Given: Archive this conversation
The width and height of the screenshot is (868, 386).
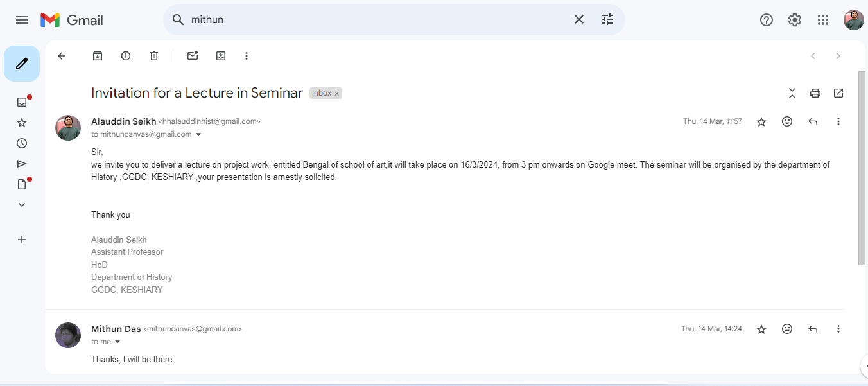Looking at the screenshot, I should pyautogui.click(x=98, y=56).
